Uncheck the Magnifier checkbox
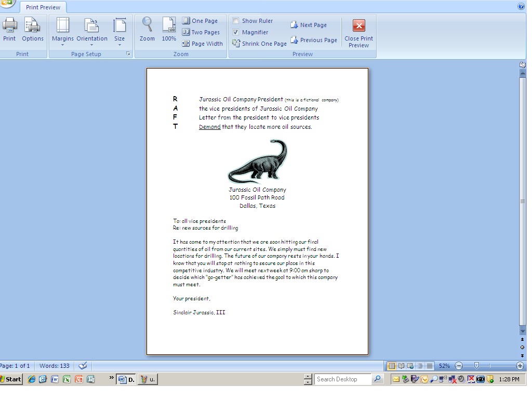The image size is (532, 399). click(x=236, y=32)
